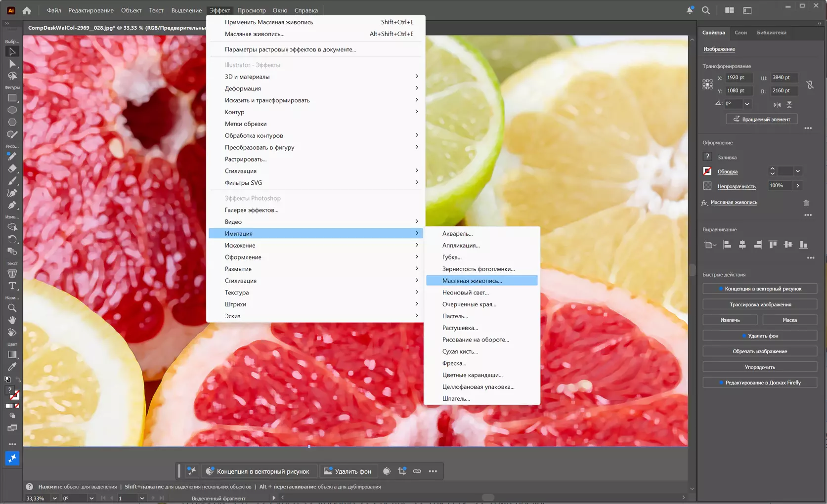Open the Файл menu

point(54,10)
